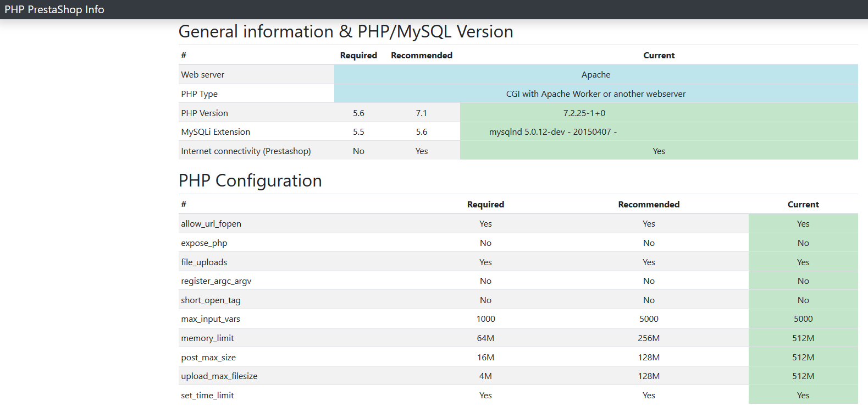
Task: Click the mysqlnd 5.0.12-dev current value
Action: [x=553, y=132]
